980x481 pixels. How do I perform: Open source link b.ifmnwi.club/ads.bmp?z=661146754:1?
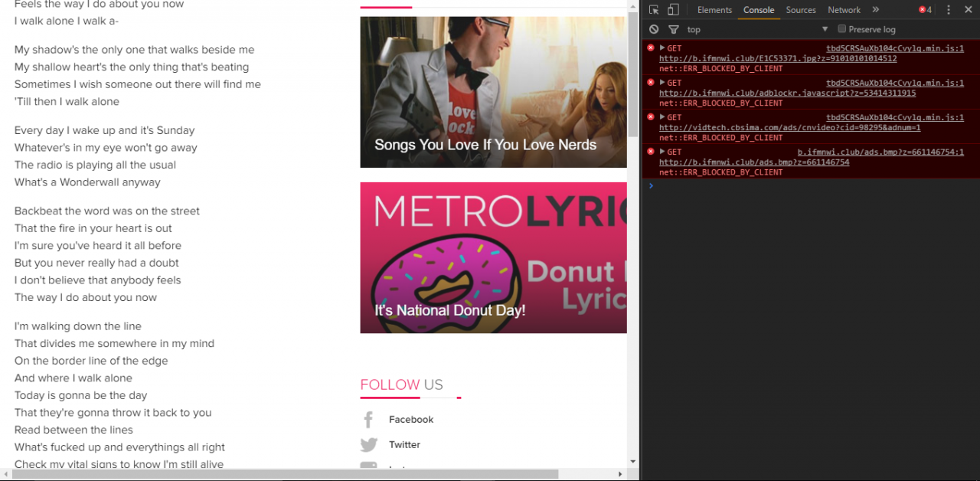(880, 152)
